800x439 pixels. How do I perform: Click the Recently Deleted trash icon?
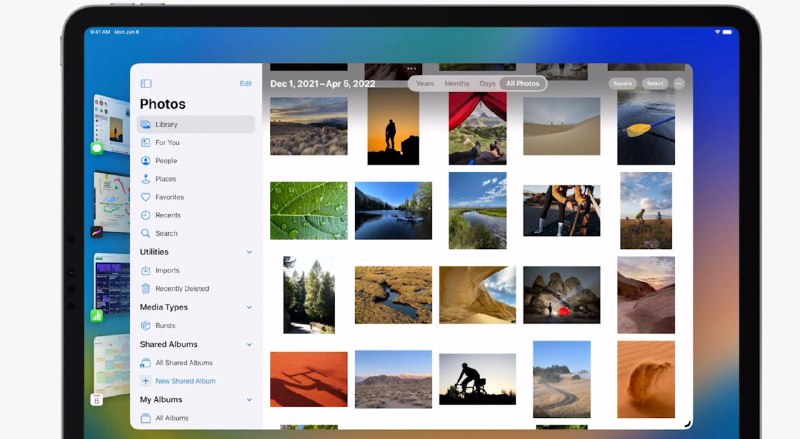145,288
